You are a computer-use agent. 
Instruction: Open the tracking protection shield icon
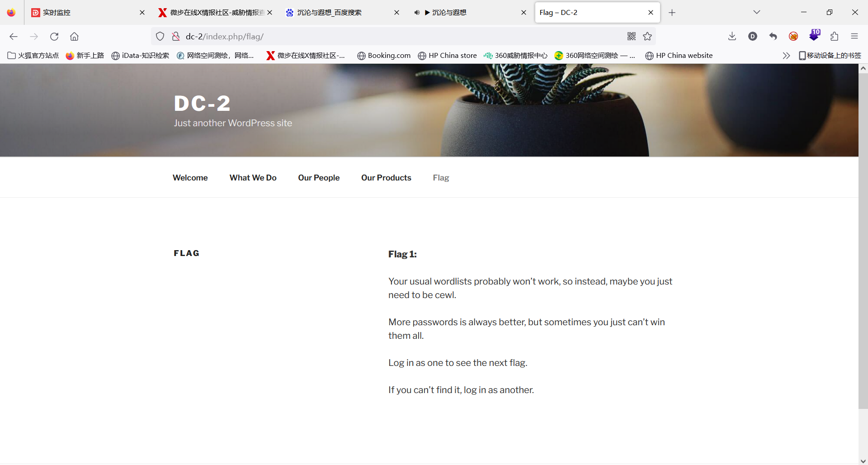pyautogui.click(x=160, y=37)
